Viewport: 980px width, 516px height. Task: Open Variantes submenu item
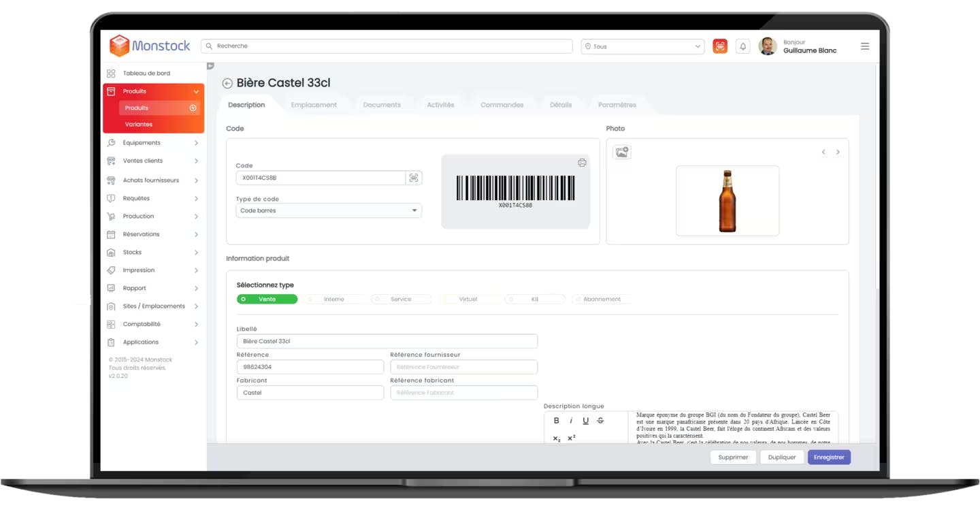(139, 125)
